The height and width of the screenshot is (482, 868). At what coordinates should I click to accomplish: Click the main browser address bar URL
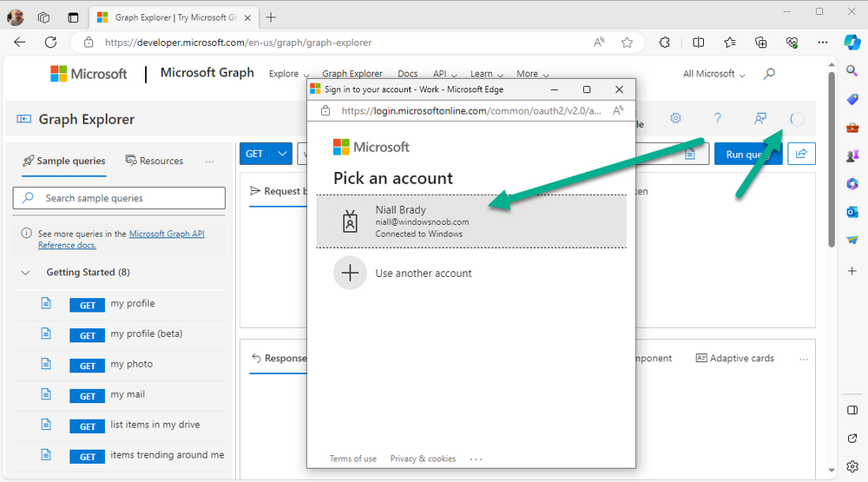[238, 43]
